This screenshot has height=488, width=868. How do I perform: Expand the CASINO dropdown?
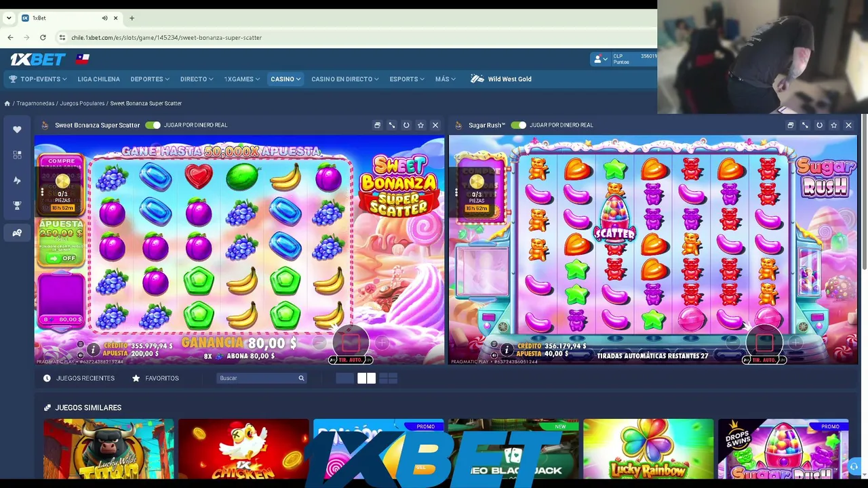point(285,79)
